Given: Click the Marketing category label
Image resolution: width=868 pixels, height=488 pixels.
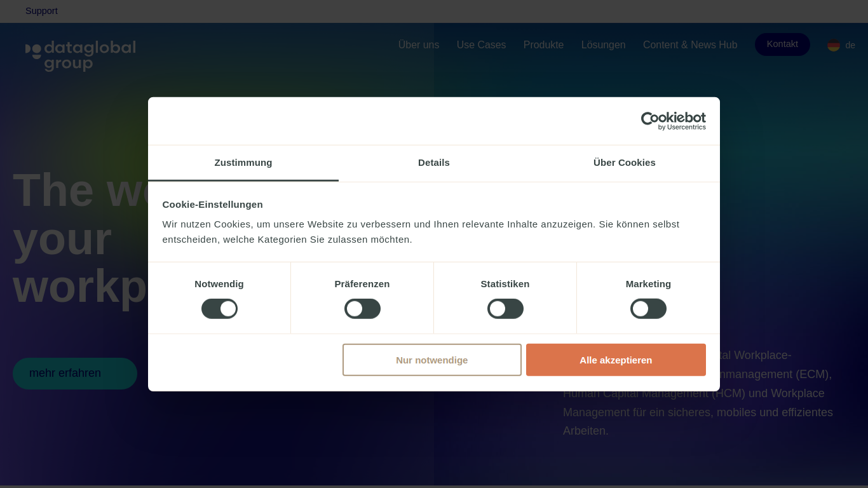Looking at the screenshot, I should click(x=648, y=284).
